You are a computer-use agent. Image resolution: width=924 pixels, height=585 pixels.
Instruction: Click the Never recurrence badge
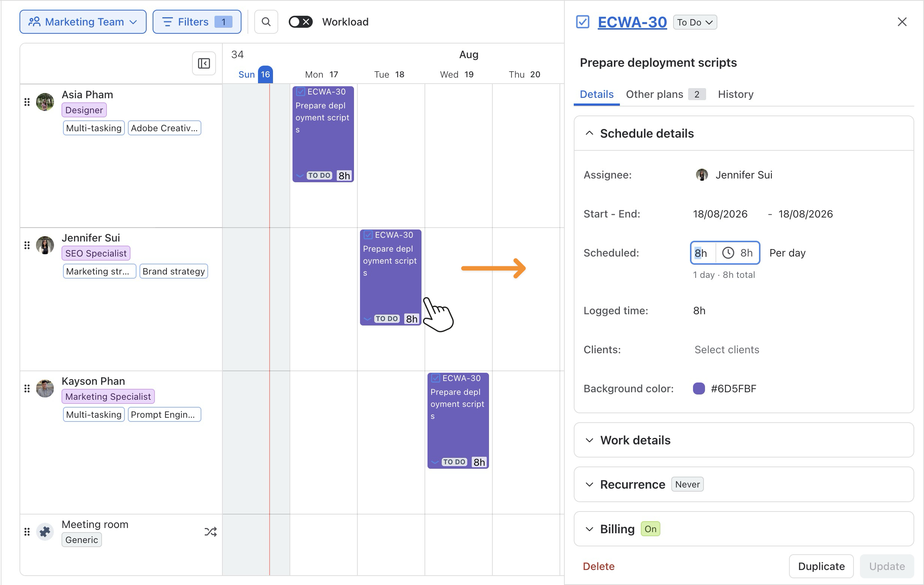point(687,484)
